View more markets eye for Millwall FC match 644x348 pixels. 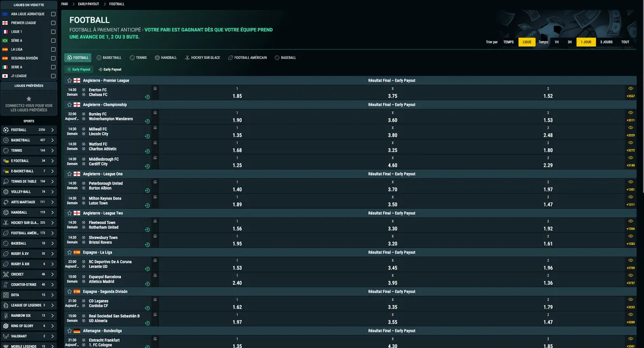pyautogui.click(x=631, y=128)
